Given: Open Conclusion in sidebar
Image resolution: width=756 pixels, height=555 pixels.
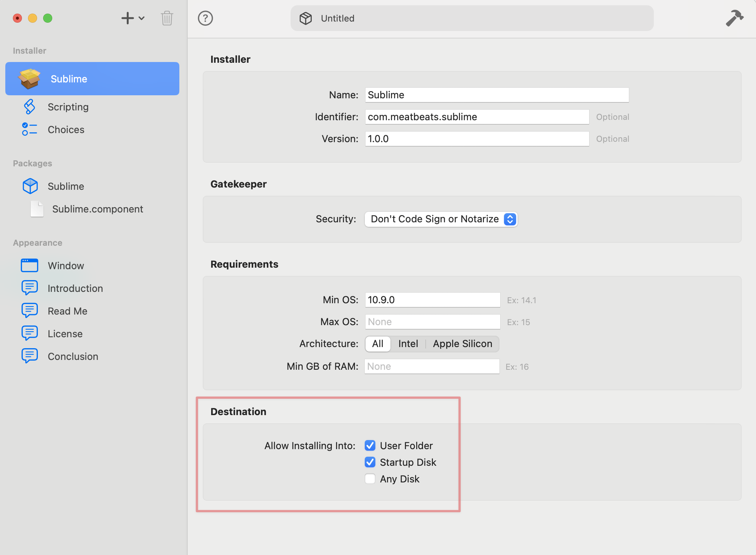Looking at the screenshot, I should (73, 357).
